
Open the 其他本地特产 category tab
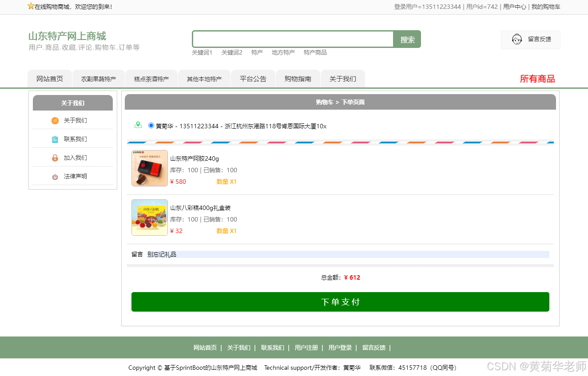click(204, 79)
